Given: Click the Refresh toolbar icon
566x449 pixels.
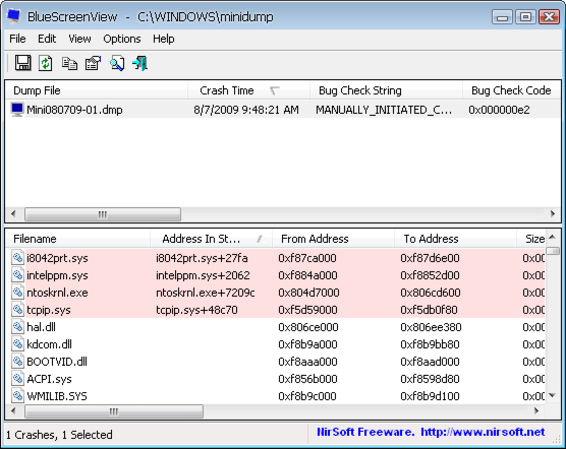Looking at the screenshot, I should click(x=45, y=64).
